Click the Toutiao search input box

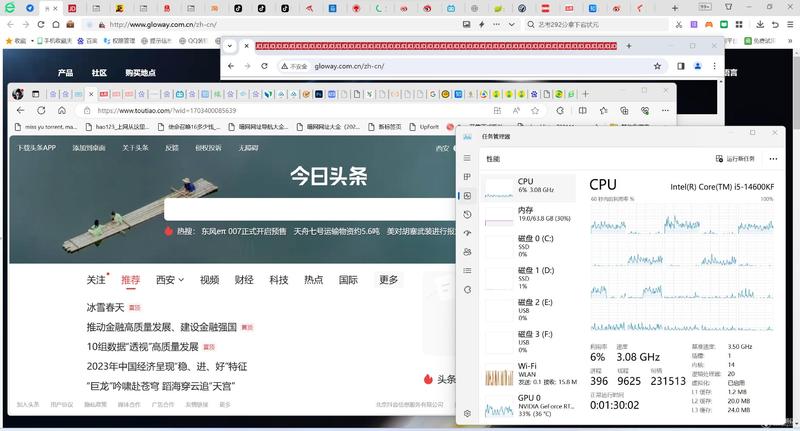[x=311, y=209]
